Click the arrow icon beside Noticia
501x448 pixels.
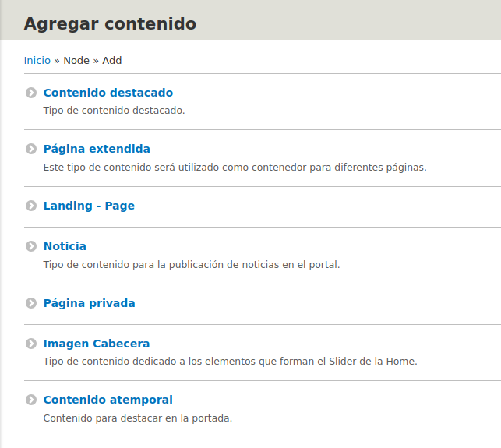pos(31,246)
